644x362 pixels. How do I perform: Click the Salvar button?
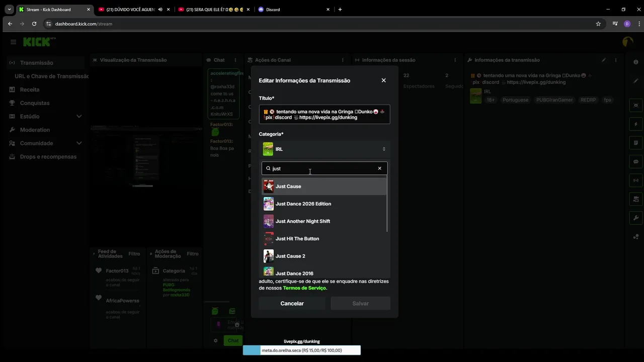(x=360, y=304)
